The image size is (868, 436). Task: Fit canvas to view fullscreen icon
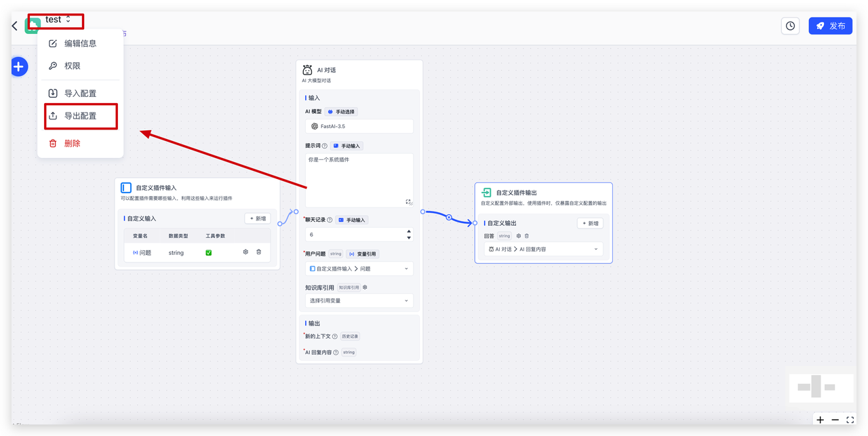[x=850, y=420]
